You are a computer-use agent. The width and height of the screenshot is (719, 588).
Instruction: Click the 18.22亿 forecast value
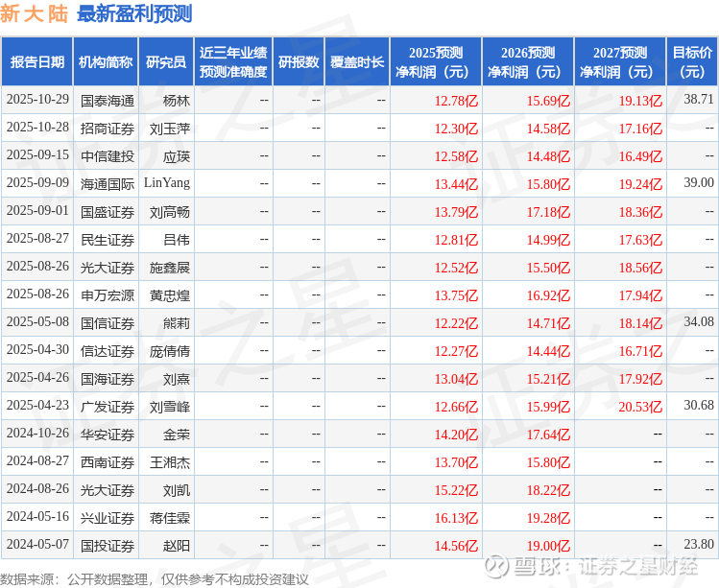(548, 490)
